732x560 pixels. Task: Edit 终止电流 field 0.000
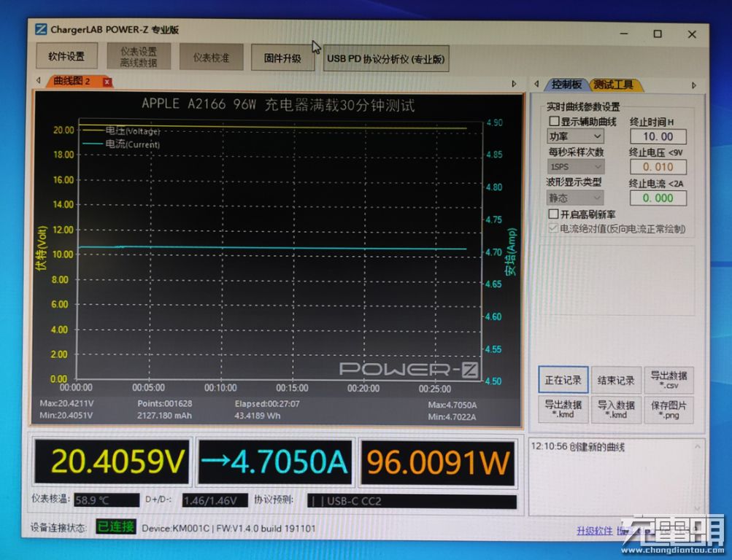pos(658,198)
